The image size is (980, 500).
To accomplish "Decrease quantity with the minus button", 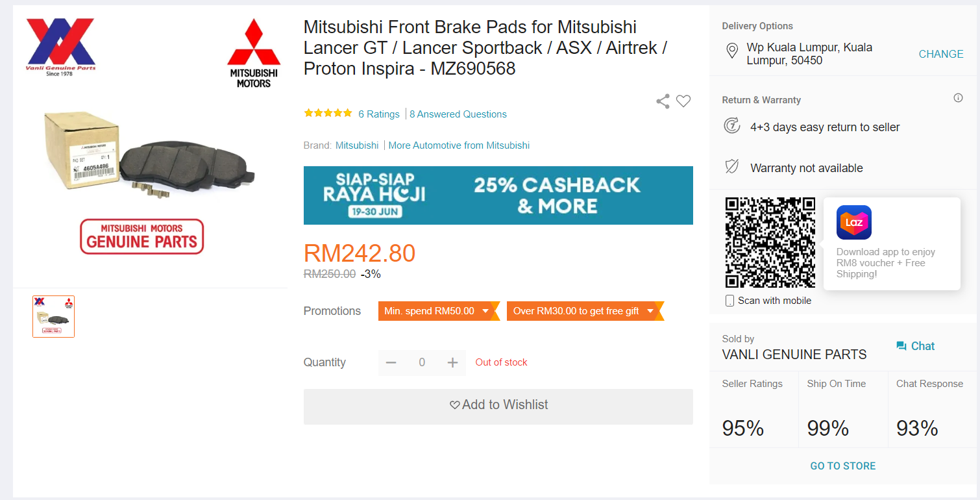I will click(x=391, y=362).
